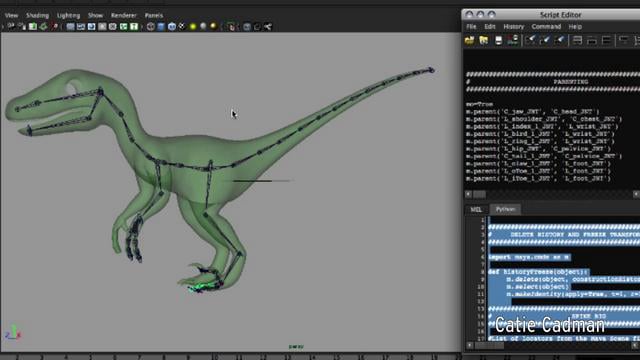Click Save Script to Shelf icon

click(x=513, y=40)
